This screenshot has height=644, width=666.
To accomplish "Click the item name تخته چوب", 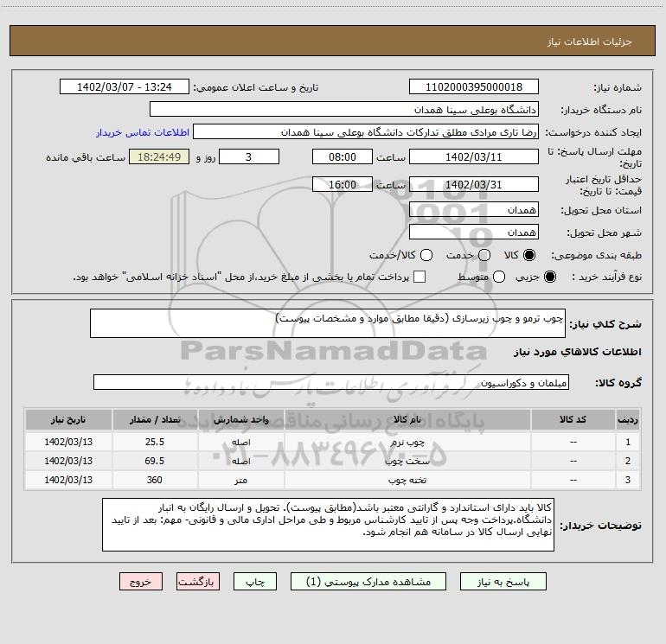I will click(407, 480).
